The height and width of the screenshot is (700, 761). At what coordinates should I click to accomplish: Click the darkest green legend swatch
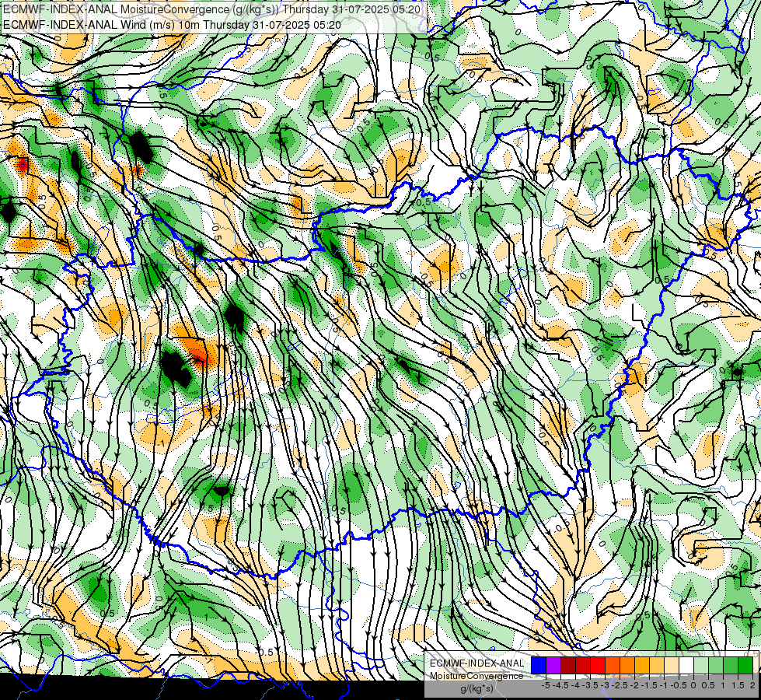tap(745, 665)
